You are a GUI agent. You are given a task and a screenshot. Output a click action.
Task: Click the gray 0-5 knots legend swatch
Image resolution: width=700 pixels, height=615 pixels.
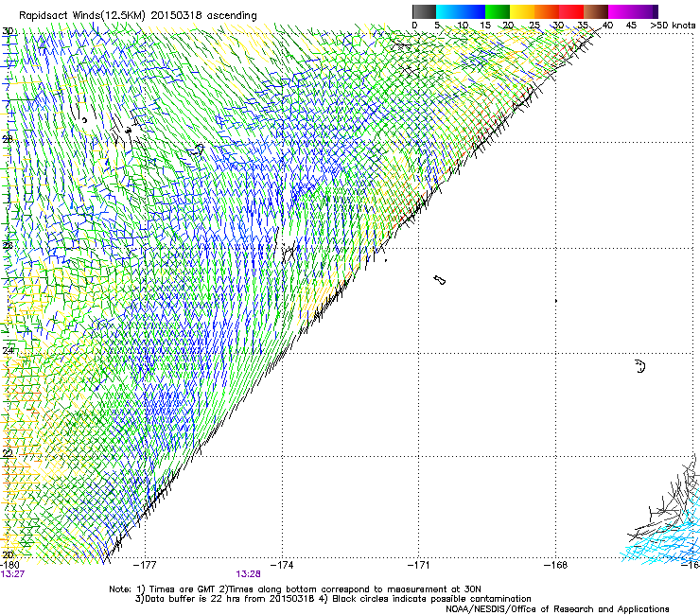coord(424,11)
